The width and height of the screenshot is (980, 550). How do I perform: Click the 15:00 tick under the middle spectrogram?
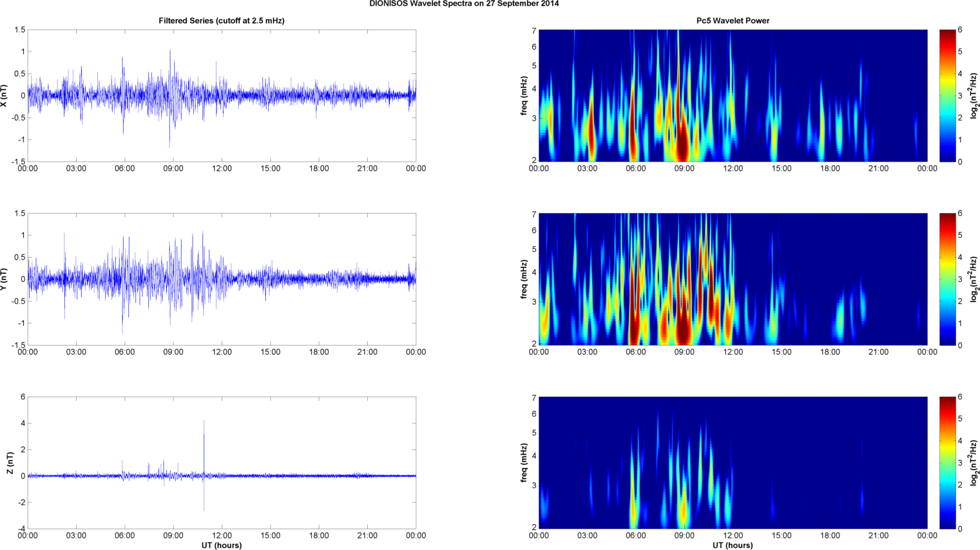782,352
